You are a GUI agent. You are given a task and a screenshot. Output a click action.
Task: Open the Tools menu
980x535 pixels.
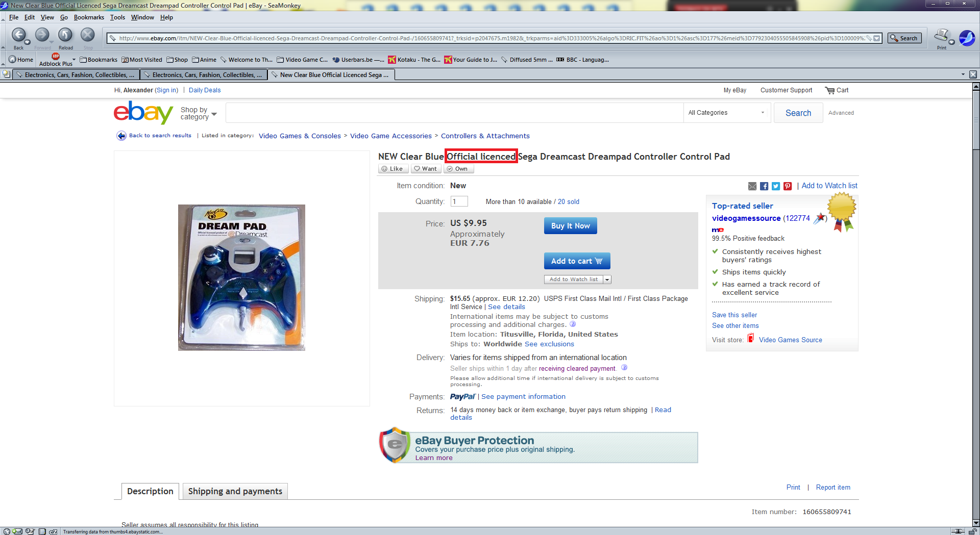tap(117, 17)
